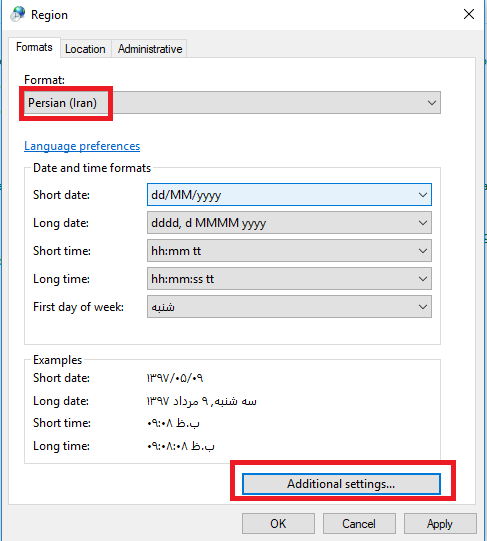Select the Formats tab
The height and width of the screenshot is (541, 487).
point(34,47)
